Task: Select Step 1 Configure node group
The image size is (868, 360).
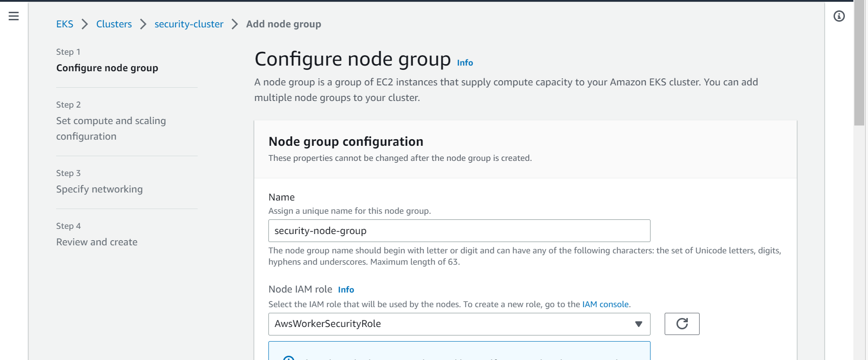Action: coord(107,68)
